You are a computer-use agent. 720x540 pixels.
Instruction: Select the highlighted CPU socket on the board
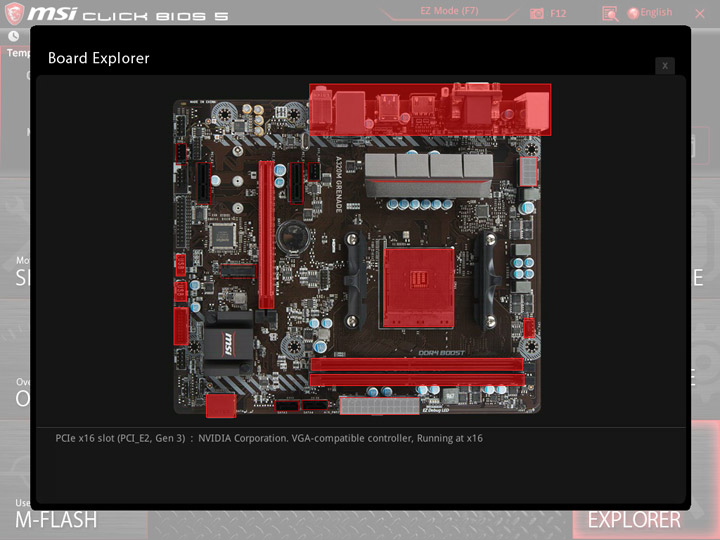[x=418, y=288]
